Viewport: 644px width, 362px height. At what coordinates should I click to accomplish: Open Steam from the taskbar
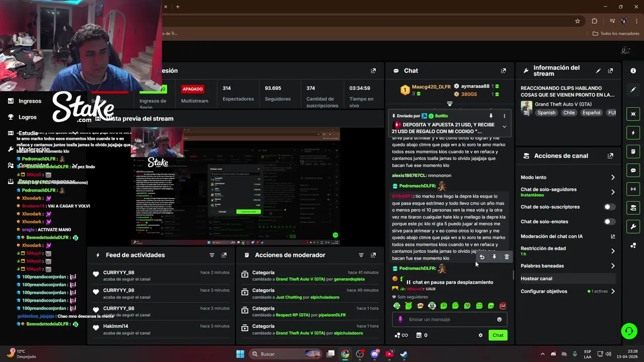[404, 354]
